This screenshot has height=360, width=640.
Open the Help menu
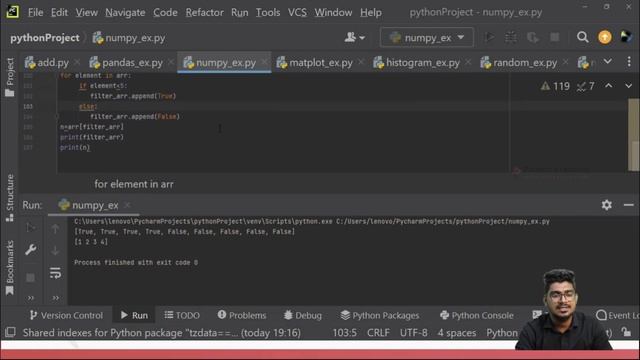(371, 13)
